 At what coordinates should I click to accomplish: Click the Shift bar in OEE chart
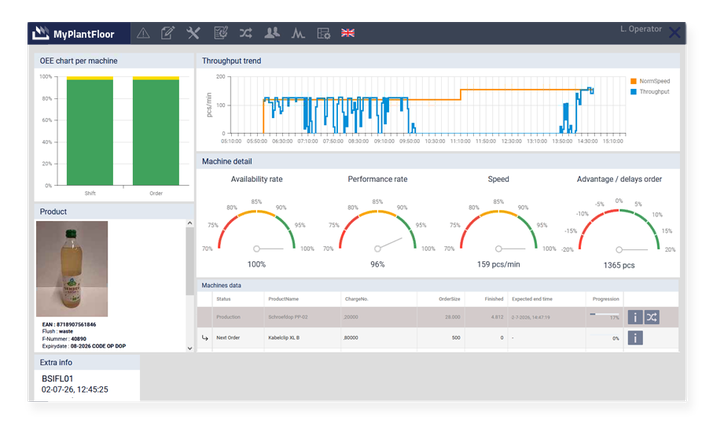[x=90, y=131]
